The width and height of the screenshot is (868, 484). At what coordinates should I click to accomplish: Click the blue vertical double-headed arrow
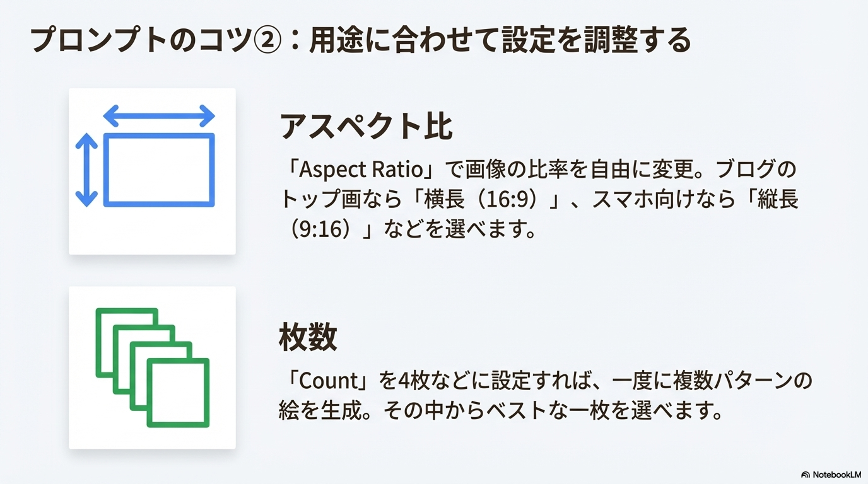[x=86, y=170]
